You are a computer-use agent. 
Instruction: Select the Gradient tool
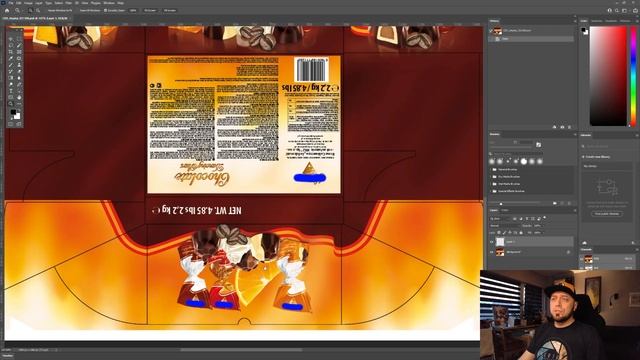pyautogui.click(x=11, y=78)
